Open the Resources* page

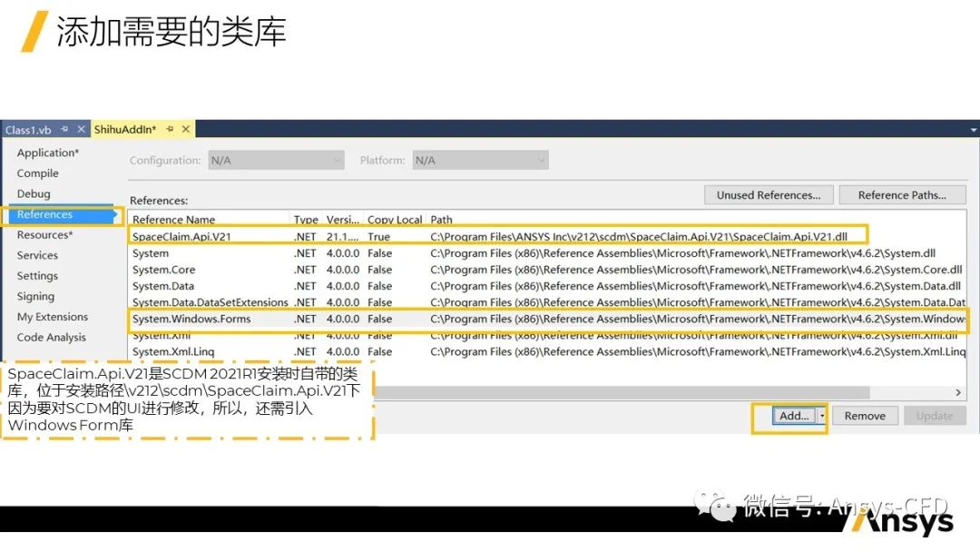click(x=45, y=235)
